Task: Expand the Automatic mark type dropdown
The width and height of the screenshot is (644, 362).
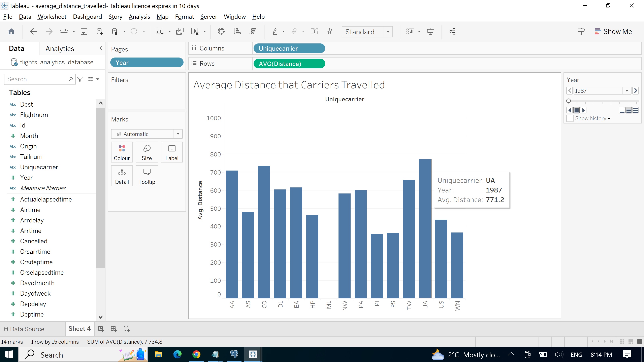Action: pyautogui.click(x=178, y=134)
